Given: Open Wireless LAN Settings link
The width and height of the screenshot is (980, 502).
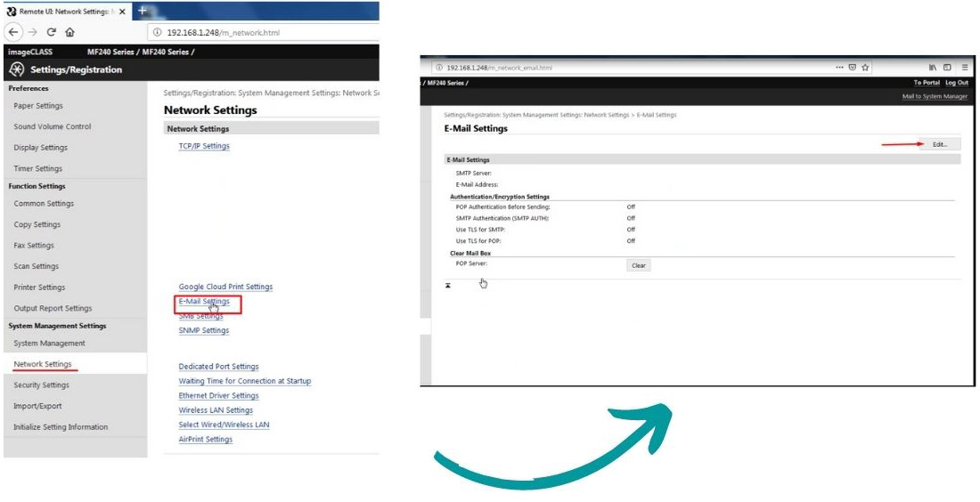Looking at the screenshot, I should coord(216,410).
